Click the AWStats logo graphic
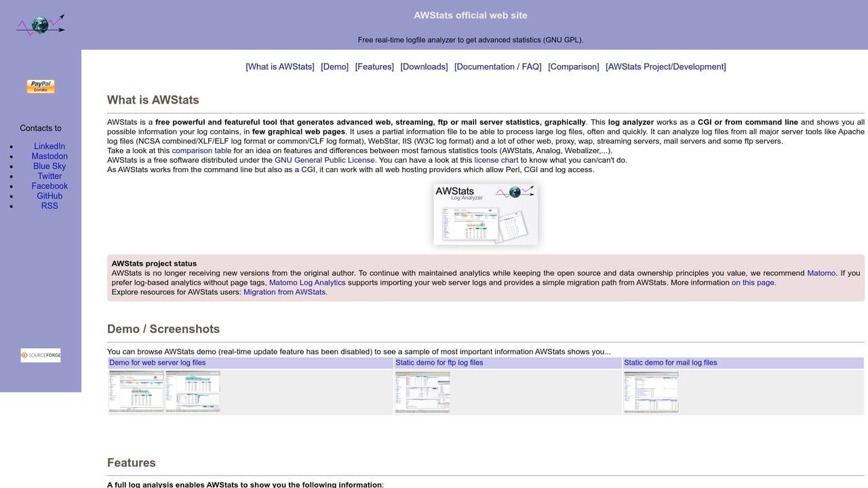This screenshot has height=488, width=868. (x=40, y=22)
